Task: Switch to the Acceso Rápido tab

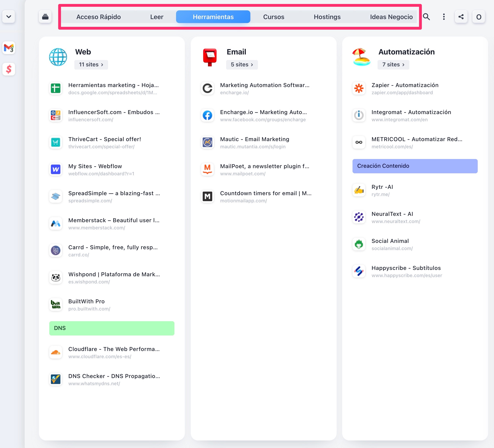Action: click(x=99, y=17)
